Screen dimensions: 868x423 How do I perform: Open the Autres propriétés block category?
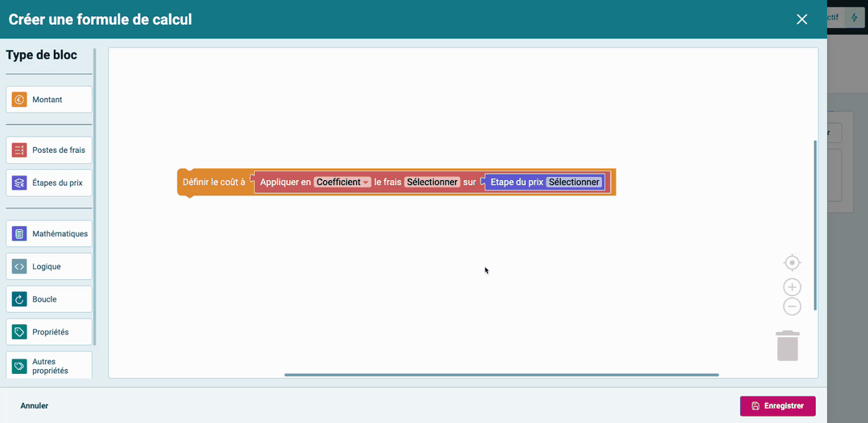50,366
